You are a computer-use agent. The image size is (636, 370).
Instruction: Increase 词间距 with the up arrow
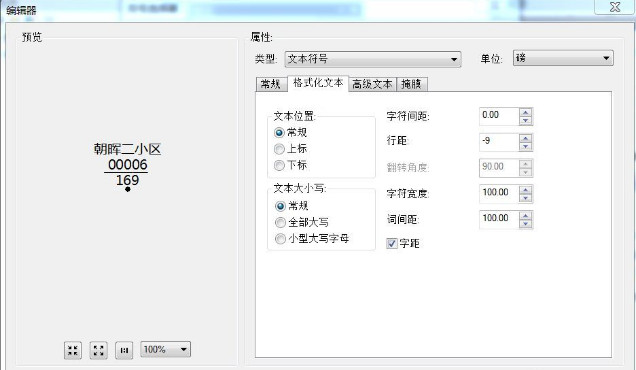(526, 216)
